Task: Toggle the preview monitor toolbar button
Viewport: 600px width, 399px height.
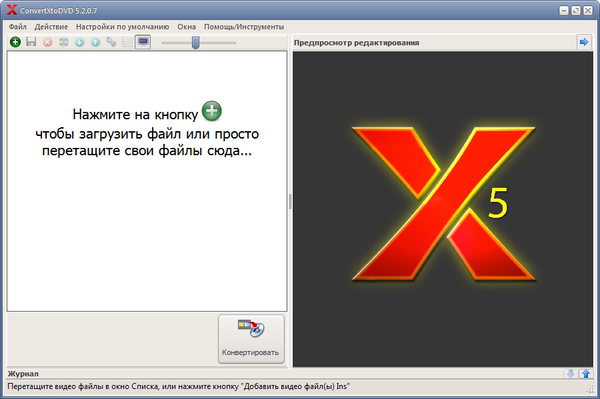Action: 143,42
